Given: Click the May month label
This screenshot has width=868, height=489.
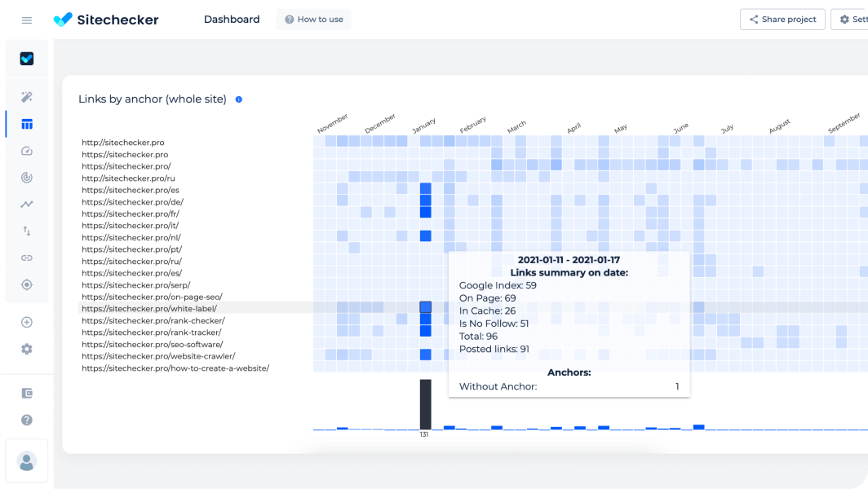Looking at the screenshot, I should coord(621,128).
